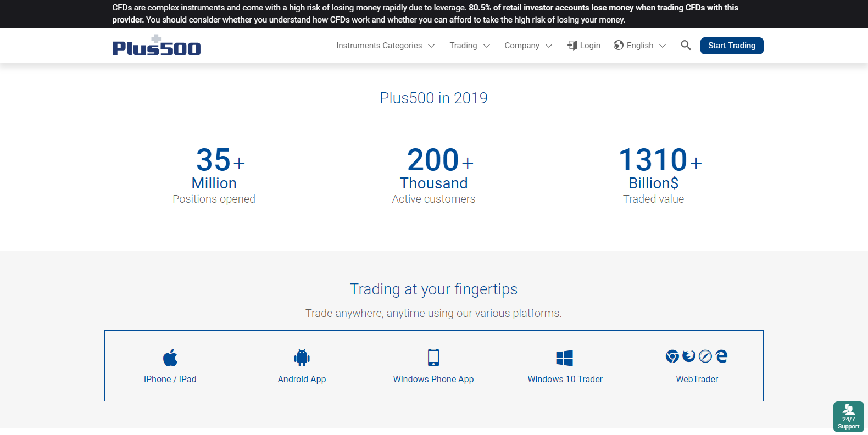Click the Login link

pyautogui.click(x=584, y=46)
